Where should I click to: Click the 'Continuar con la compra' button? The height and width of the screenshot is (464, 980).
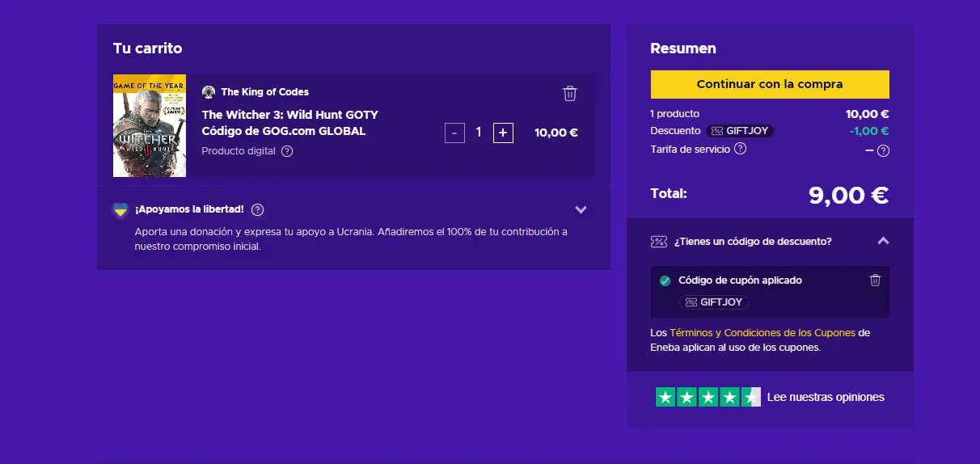coord(770,84)
